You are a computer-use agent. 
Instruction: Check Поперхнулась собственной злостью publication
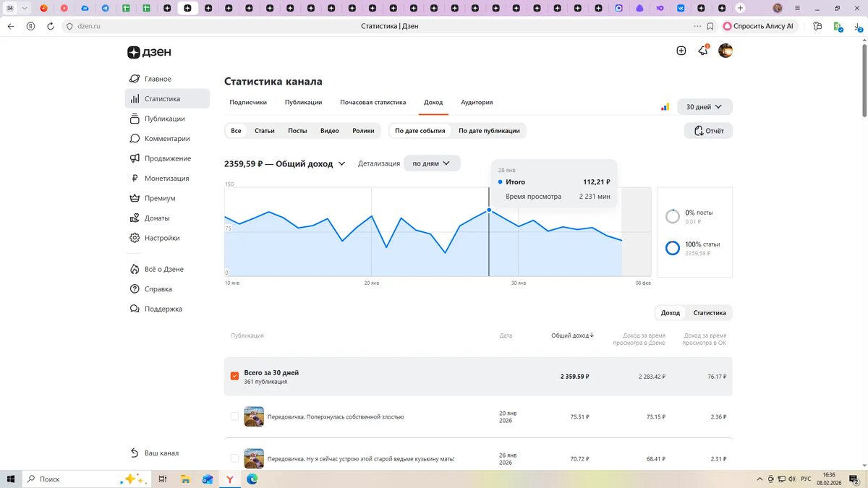234,416
